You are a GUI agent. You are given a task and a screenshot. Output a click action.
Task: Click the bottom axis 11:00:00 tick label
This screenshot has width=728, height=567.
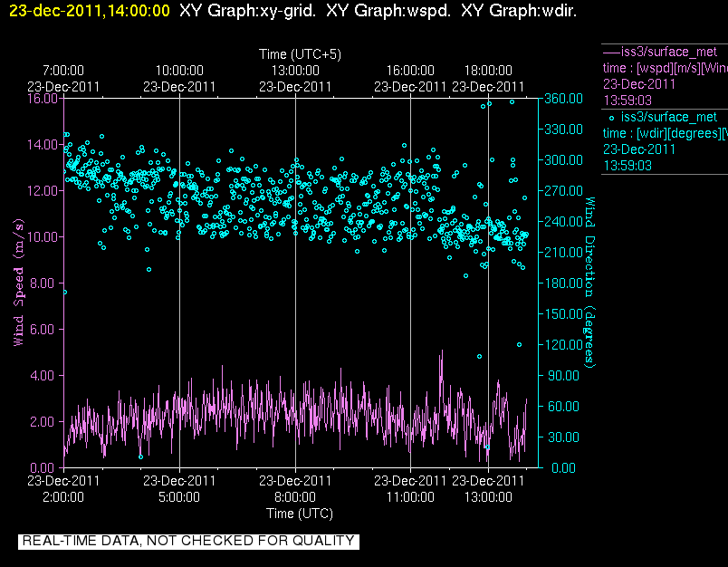[410, 497]
